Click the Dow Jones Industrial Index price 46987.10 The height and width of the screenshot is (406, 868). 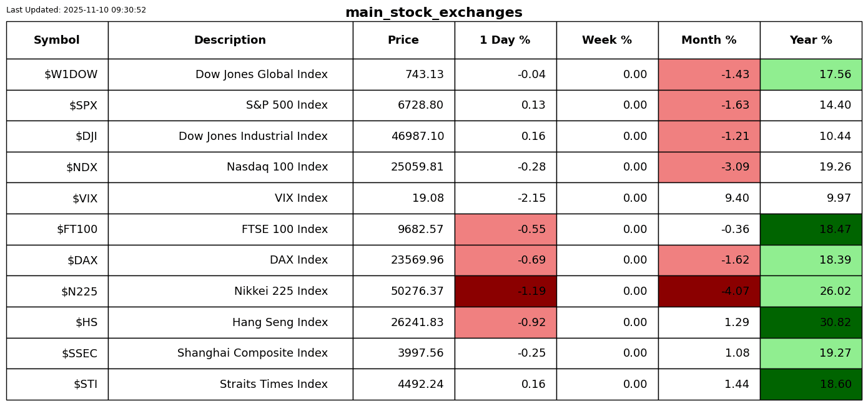click(x=417, y=136)
